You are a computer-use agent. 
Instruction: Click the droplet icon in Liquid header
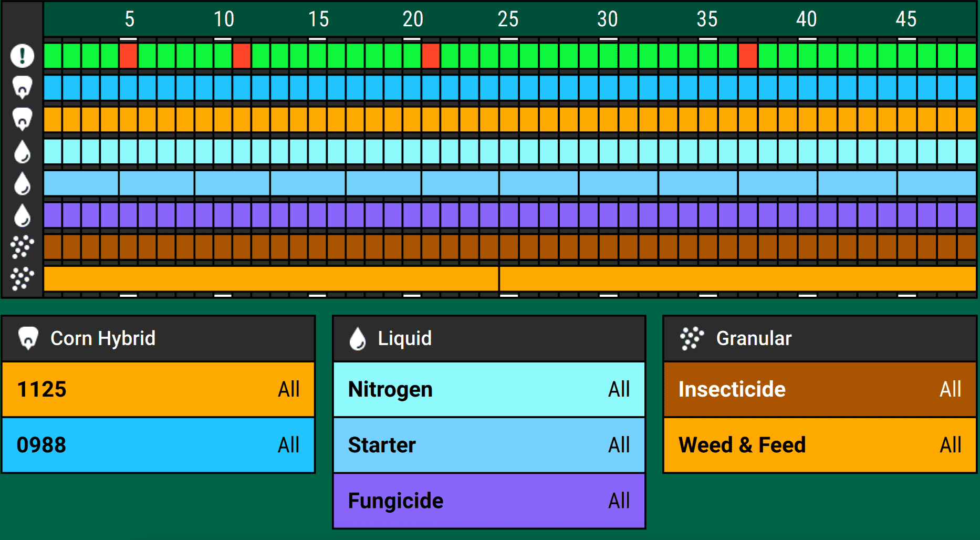358,338
